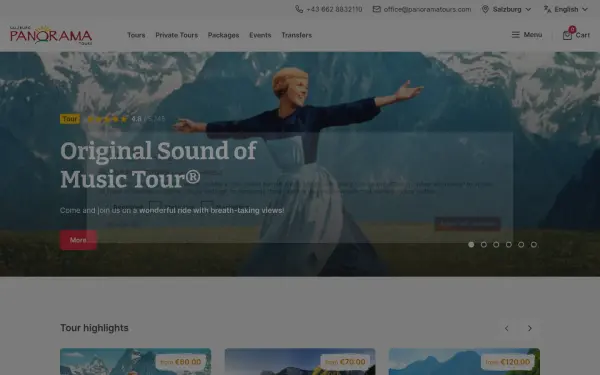This screenshot has width=600, height=375.
Task: Call the +43 662 8832110 phone link
Action: (334, 9)
